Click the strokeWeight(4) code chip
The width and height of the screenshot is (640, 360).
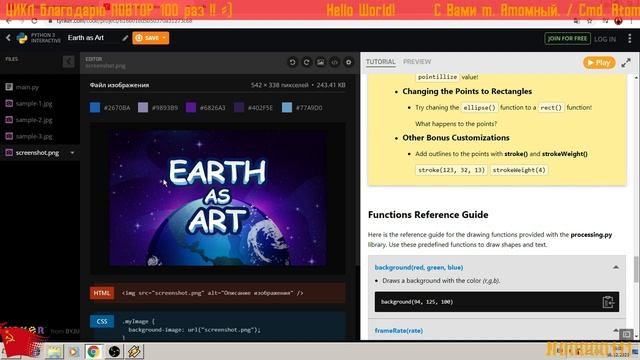click(518, 170)
